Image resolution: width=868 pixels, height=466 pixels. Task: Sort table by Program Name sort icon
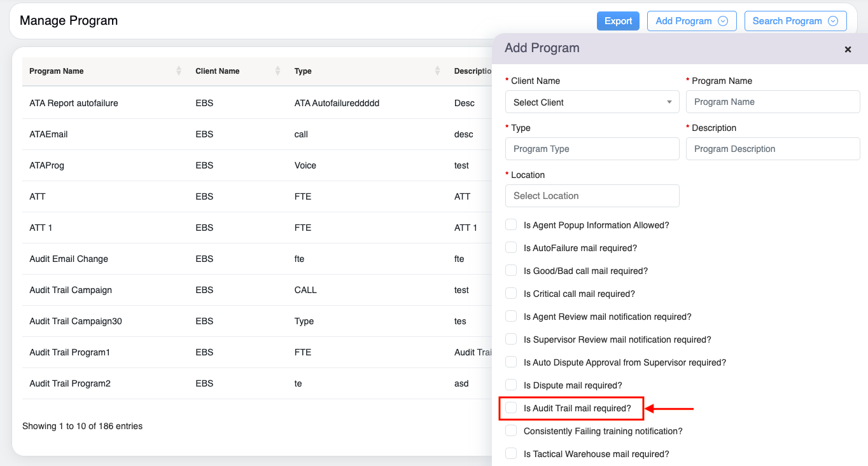click(179, 71)
